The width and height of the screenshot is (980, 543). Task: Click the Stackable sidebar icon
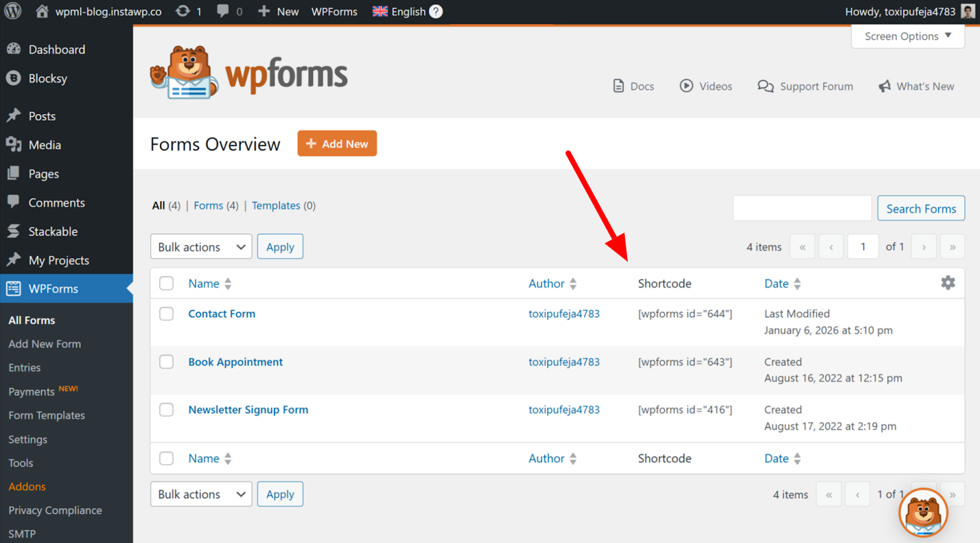(13, 231)
